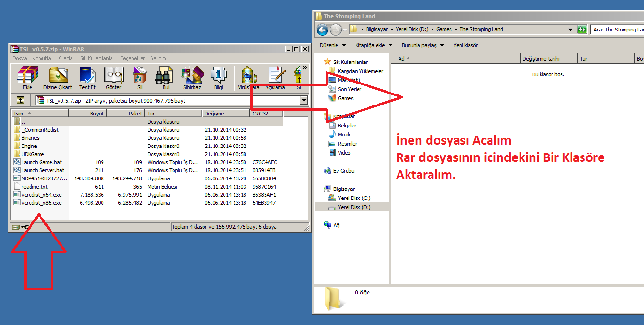Open the Dosya menu in WinRAR
The image size is (644, 325).
[x=20, y=58]
